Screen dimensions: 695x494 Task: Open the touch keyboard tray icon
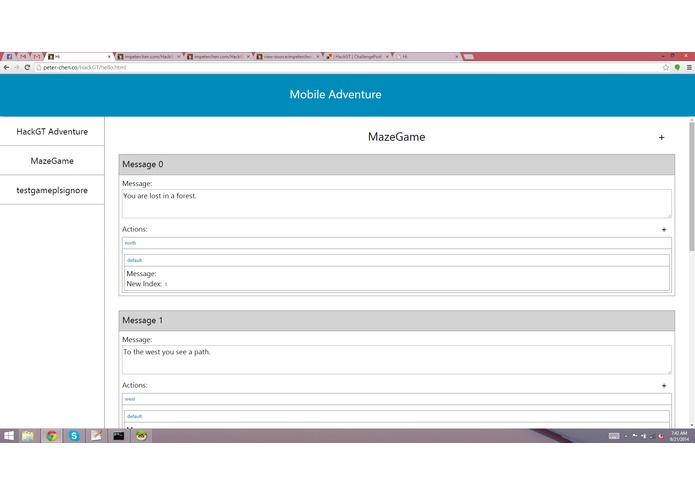click(614, 436)
